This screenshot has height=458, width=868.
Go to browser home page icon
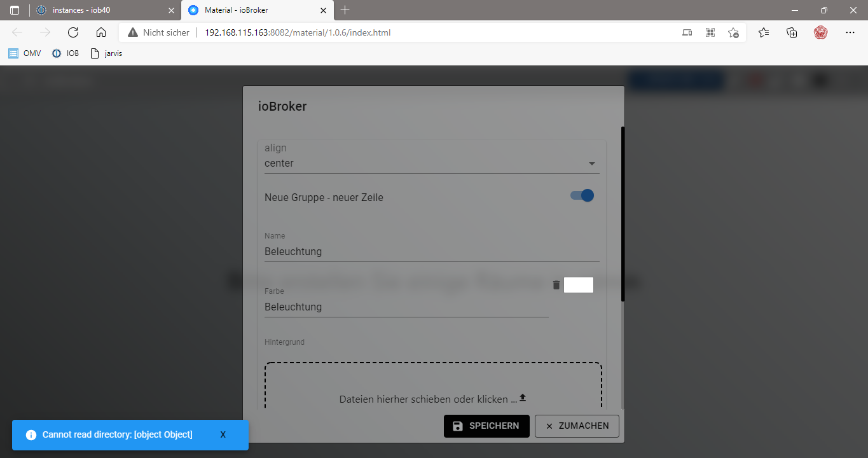(x=100, y=32)
